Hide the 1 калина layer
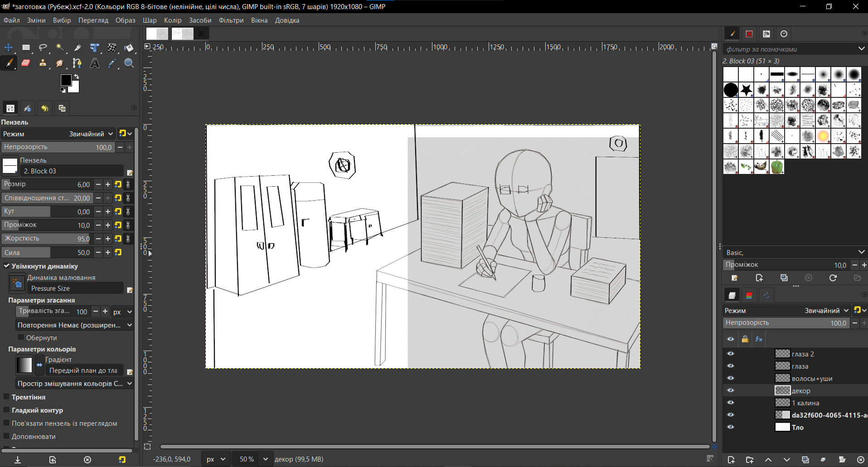The width and height of the screenshot is (868, 467). [730, 403]
